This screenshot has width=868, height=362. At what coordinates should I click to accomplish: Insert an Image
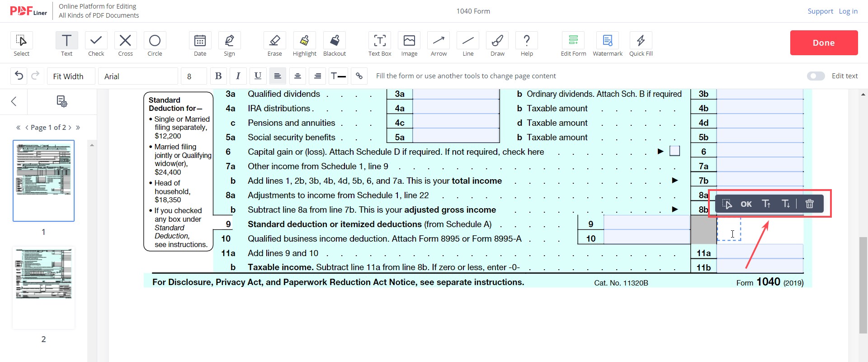(409, 44)
